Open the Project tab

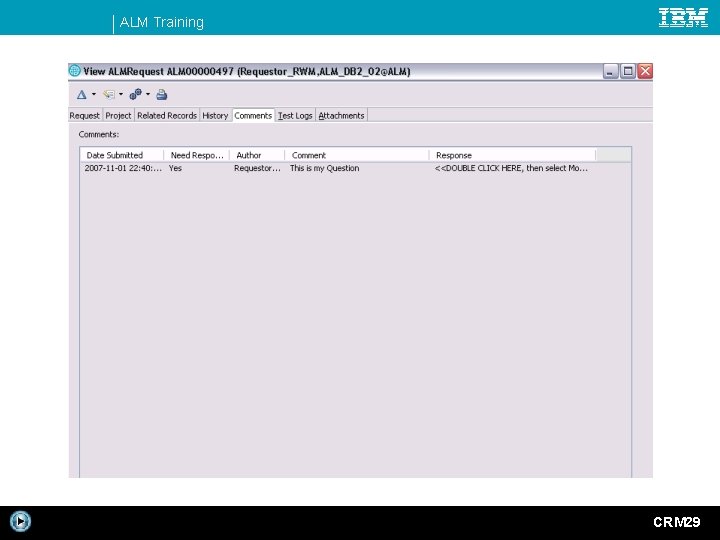[118, 116]
